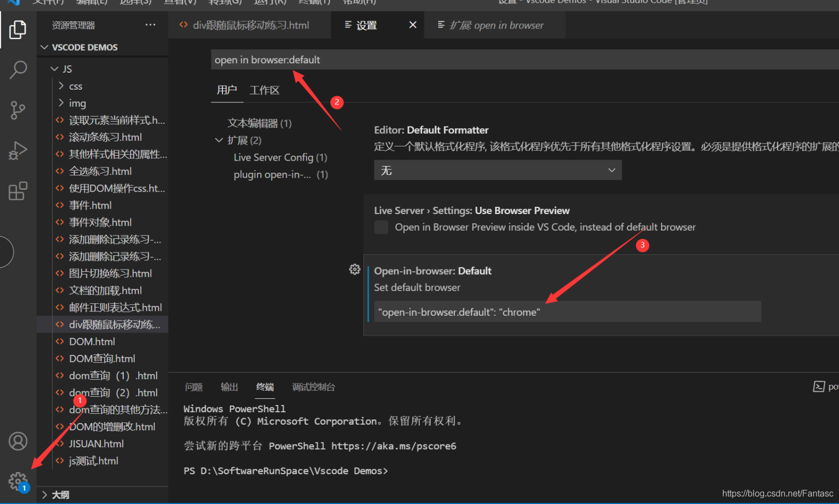Open the 问题 panel tab
Screen dimensions: 839x504
(x=194, y=387)
